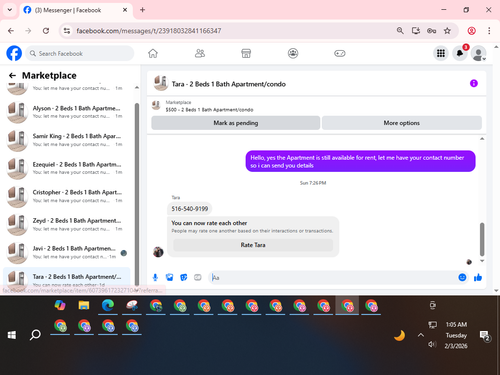Screen dimensions: 500x375
Task: Open Microsoft Edge from the taskbar
Action: click(x=108, y=306)
